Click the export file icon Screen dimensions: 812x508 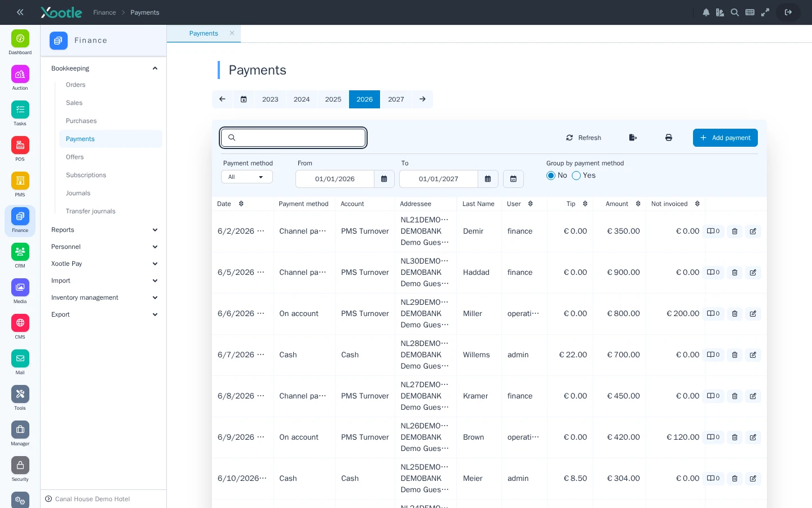pos(633,138)
